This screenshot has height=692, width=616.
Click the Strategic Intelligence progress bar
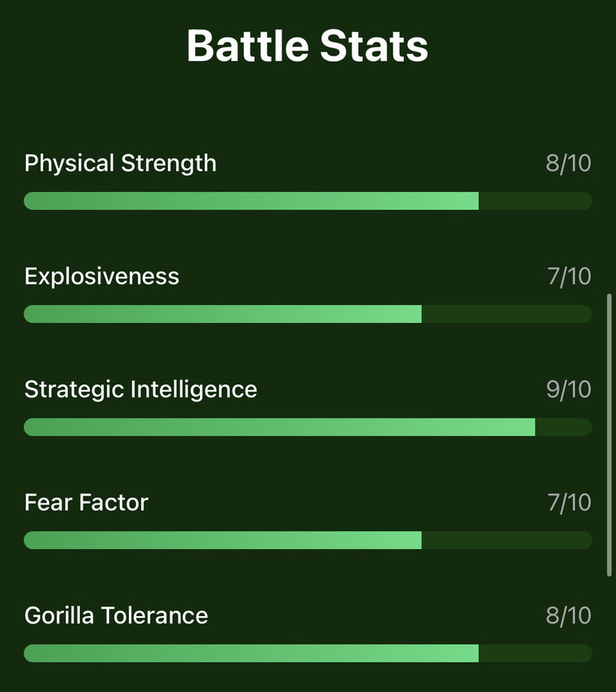pyautogui.click(x=308, y=428)
